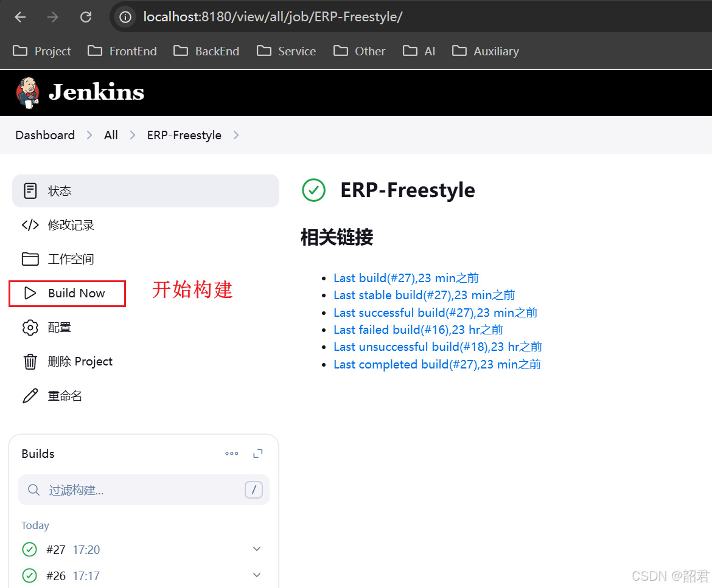The height and width of the screenshot is (588, 712).
Task: Click the green check status icon beside ERP-Freestyle title
Action: [314, 190]
